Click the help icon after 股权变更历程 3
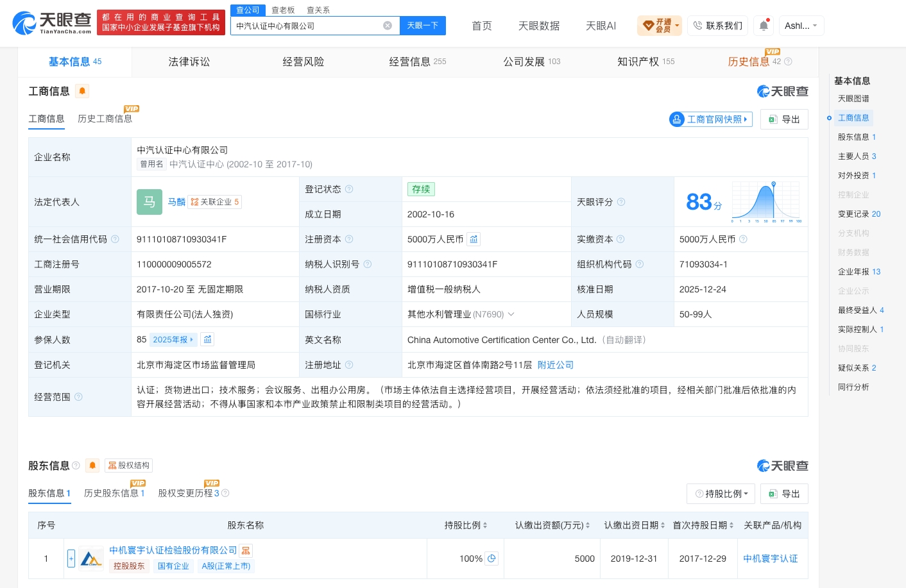 coord(225,493)
